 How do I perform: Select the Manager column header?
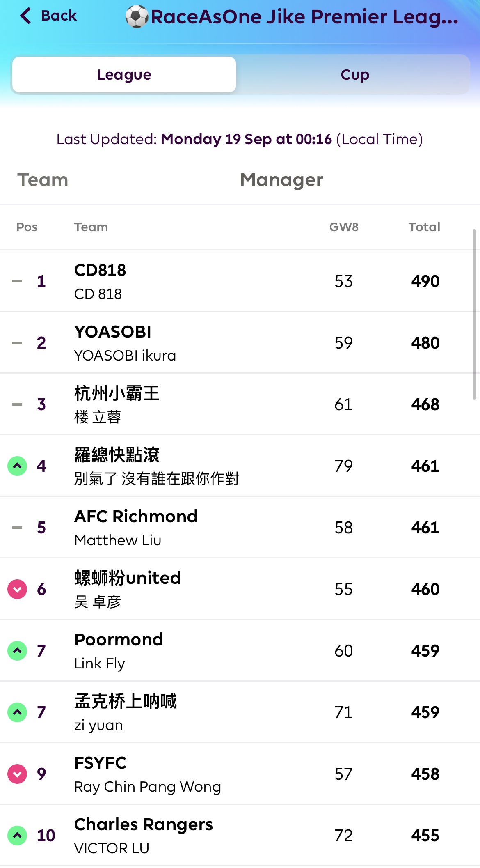[x=281, y=180]
